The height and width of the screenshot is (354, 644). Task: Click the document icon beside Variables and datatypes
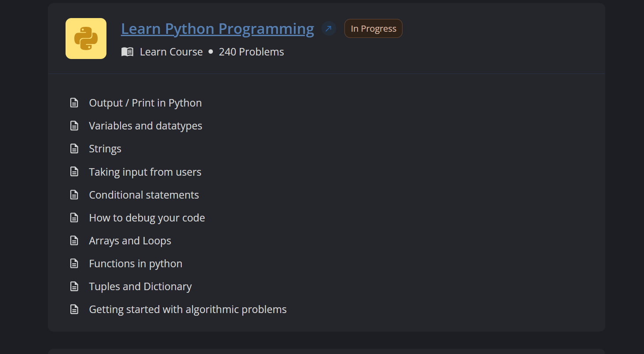tap(74, 126)
